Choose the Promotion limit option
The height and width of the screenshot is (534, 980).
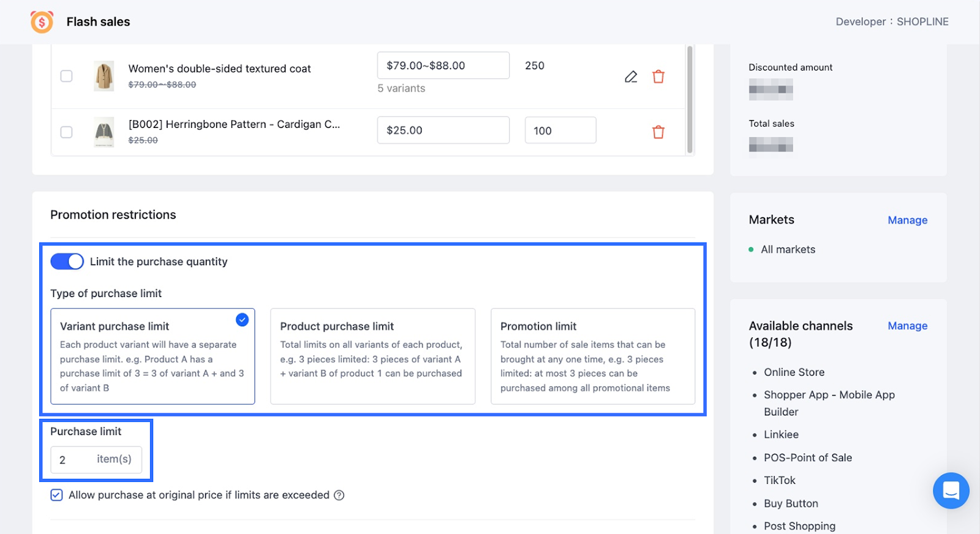tap(592, 356)
